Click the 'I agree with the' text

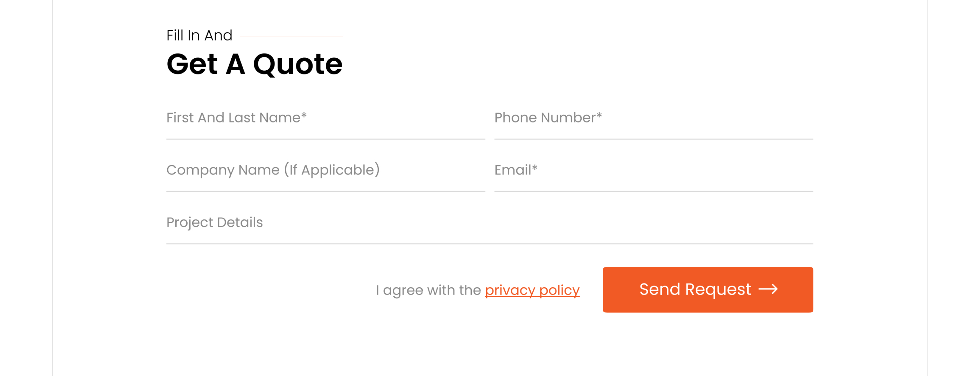[428, 290]
